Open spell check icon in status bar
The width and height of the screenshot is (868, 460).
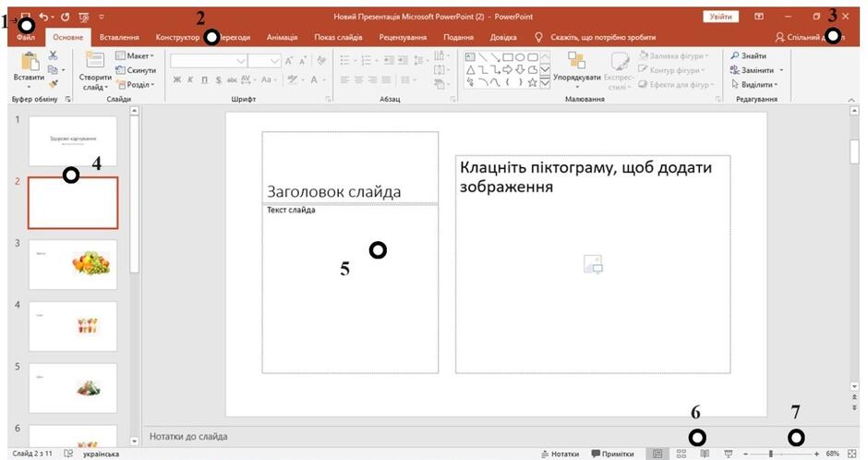coord(68,454)
